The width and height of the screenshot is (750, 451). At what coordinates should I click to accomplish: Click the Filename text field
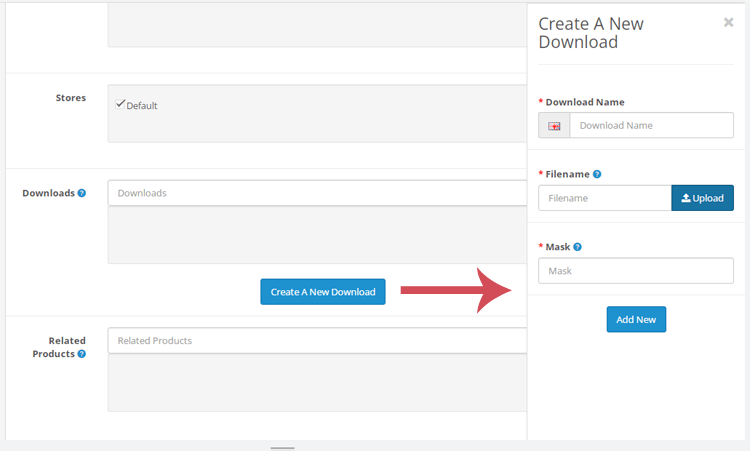pos(605,198)
